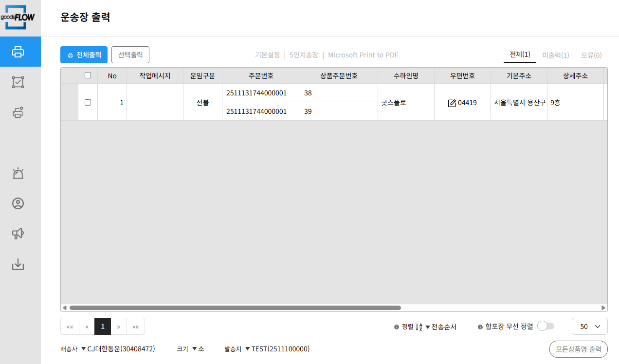The image size is (619, 364).
Task: Open the checkbox-selection icon in sidebar
Action: pyautogui.click(x=18, y=82)
